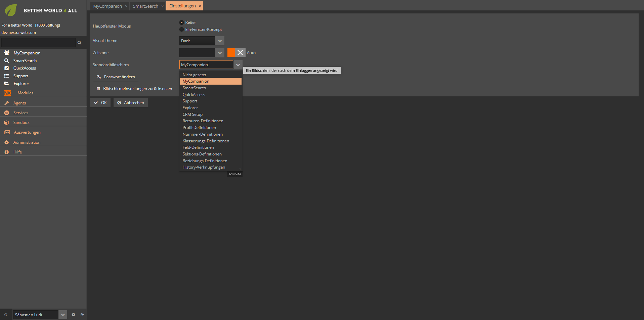Open the Visual Theme dropdown
This screenshot has height=320, width=644.
(220, 41)
